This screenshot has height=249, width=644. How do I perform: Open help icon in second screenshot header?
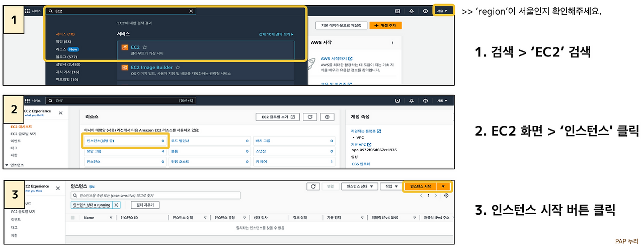tap(426, 101)
